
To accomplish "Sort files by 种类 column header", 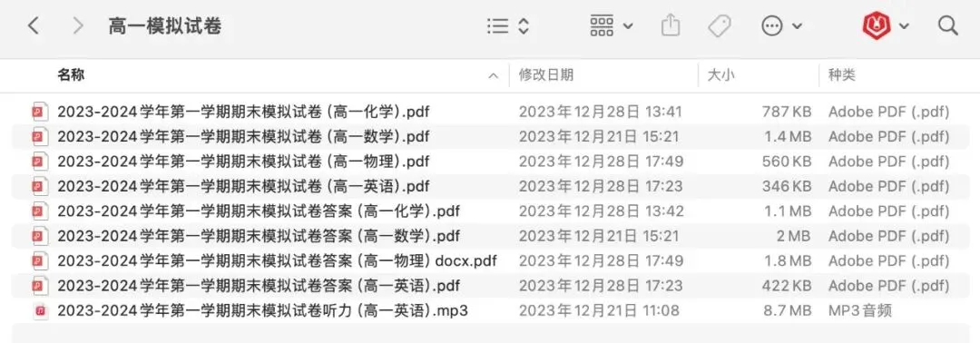I will pyautogui.click(x=842, y=75).
